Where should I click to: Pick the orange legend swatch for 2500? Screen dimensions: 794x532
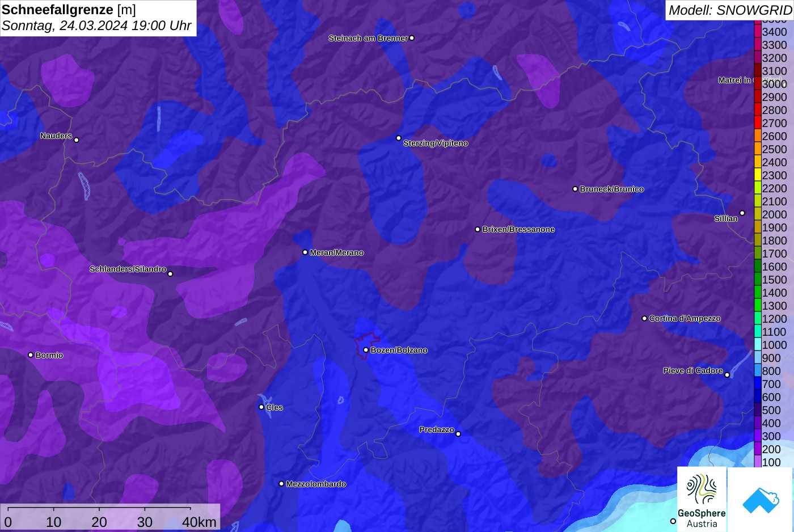[758, 149]
